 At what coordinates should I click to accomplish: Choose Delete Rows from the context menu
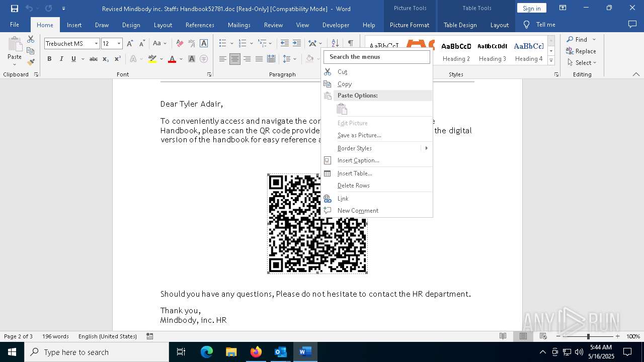pyautogui.click(x=377, y=186)
